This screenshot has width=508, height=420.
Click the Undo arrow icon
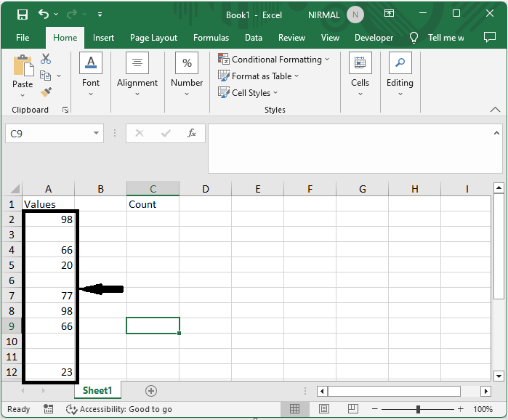pos(44,15)
